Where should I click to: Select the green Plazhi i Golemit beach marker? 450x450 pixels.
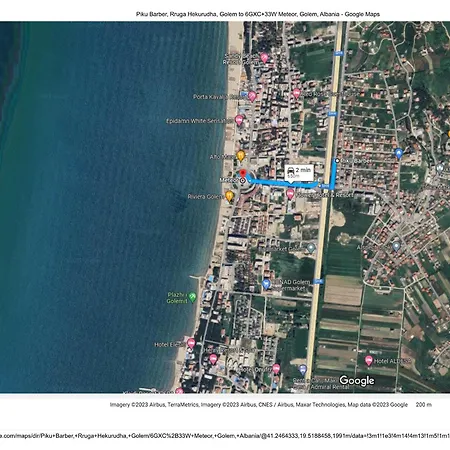pyautogui.click(x=192, y=297)
